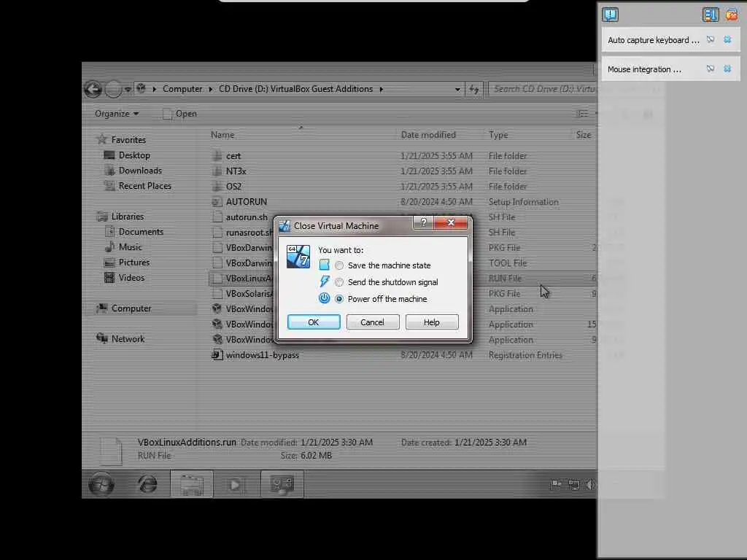
Task: Click the question mark title bar button
Action: [424, 222]
